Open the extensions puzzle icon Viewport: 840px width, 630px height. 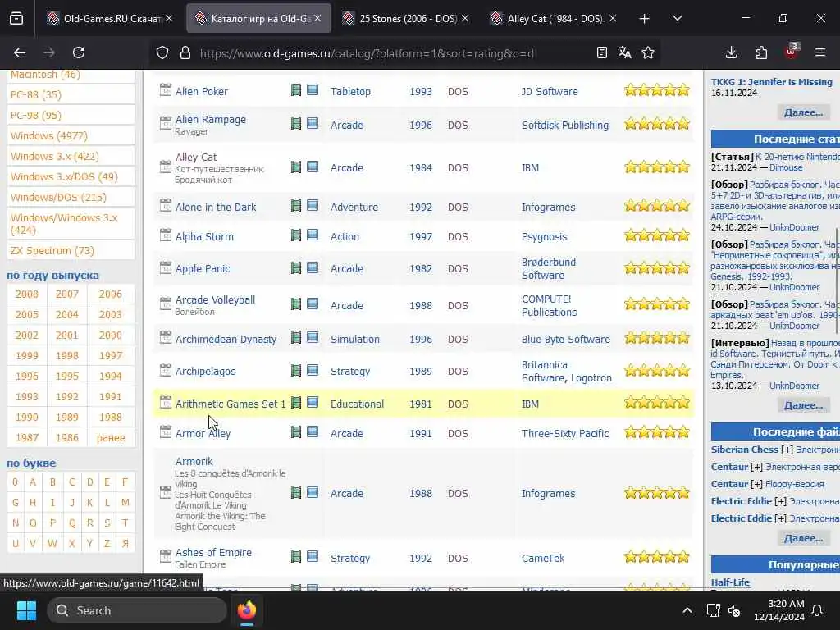(761, 52)
